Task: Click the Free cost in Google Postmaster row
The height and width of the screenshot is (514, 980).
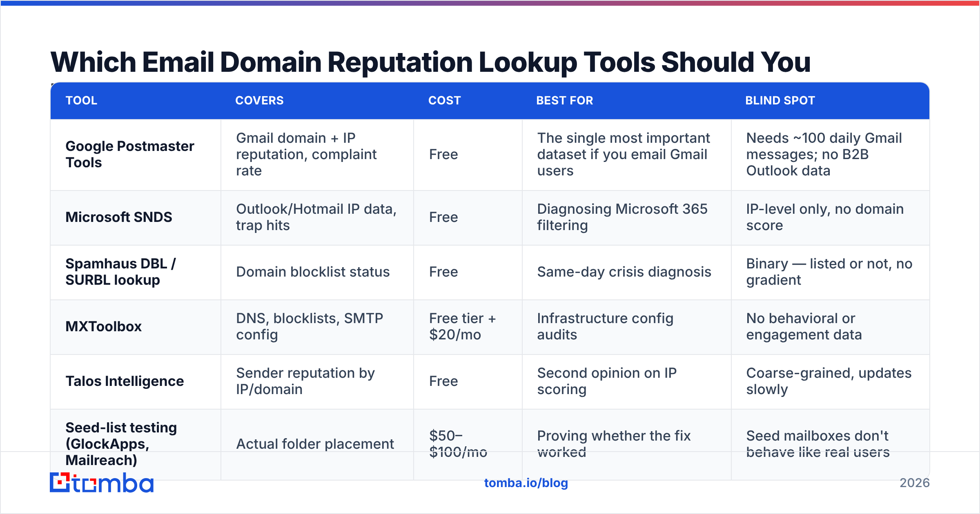Action: click(468, 155)
